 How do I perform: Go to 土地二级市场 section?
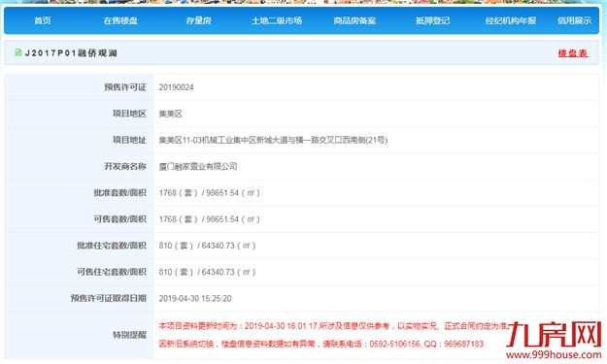point(277,20)
